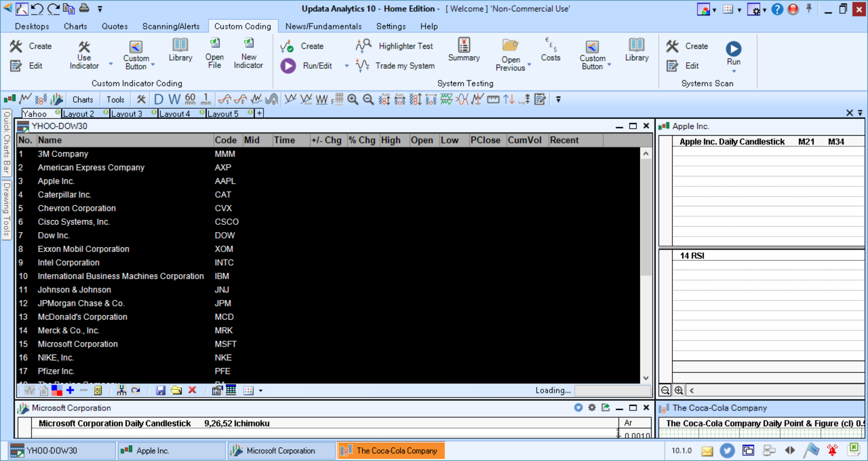Toggle Weekly timeframe with the W button
Screen dimensions: 868x461
pyautogui.click(x=174, y=100)
